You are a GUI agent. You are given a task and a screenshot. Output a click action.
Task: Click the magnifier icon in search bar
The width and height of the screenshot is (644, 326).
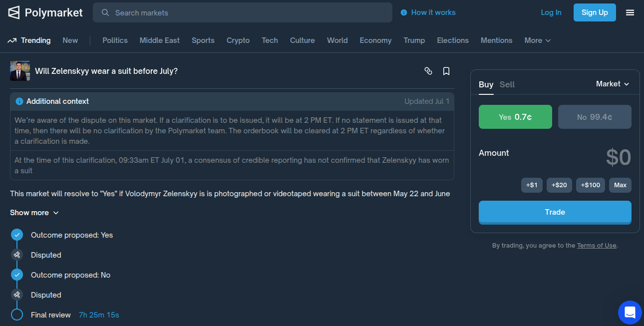click(x=105, y=12)
